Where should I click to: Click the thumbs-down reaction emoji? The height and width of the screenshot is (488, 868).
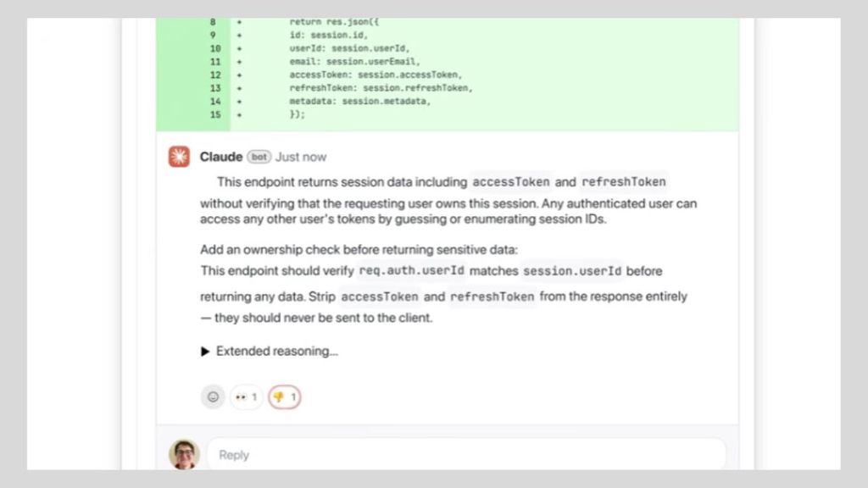[x=283, y=396]
